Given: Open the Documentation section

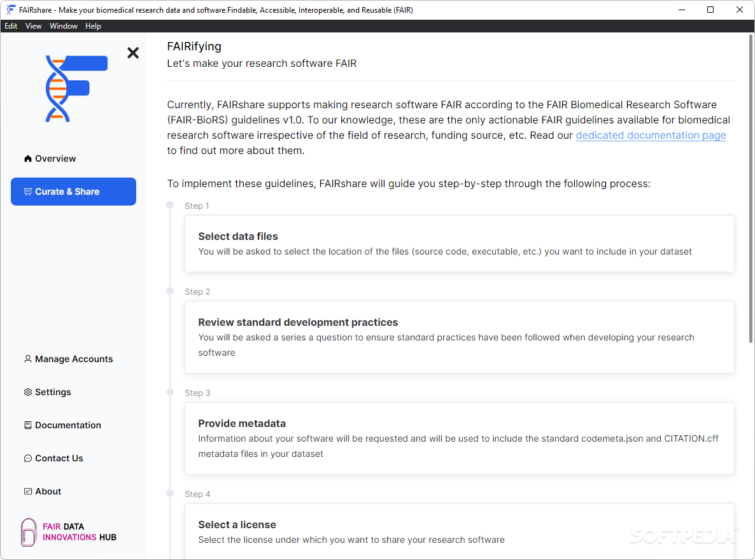Looking at the screenshot, I should [x=73, y=425].
